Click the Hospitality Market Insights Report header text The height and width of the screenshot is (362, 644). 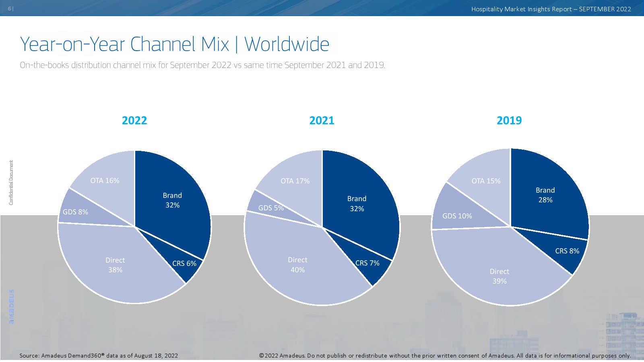(x=551, y=9)
